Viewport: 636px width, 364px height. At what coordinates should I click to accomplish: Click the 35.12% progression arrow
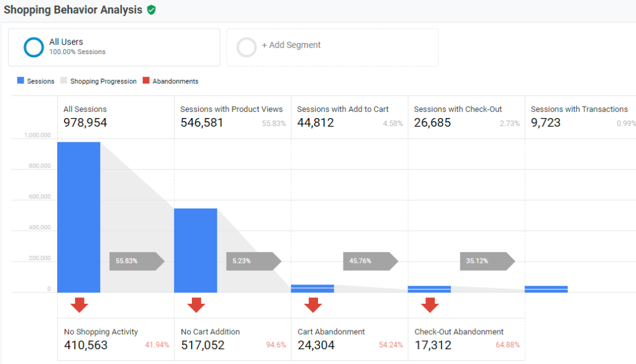(x=487, y=261)
